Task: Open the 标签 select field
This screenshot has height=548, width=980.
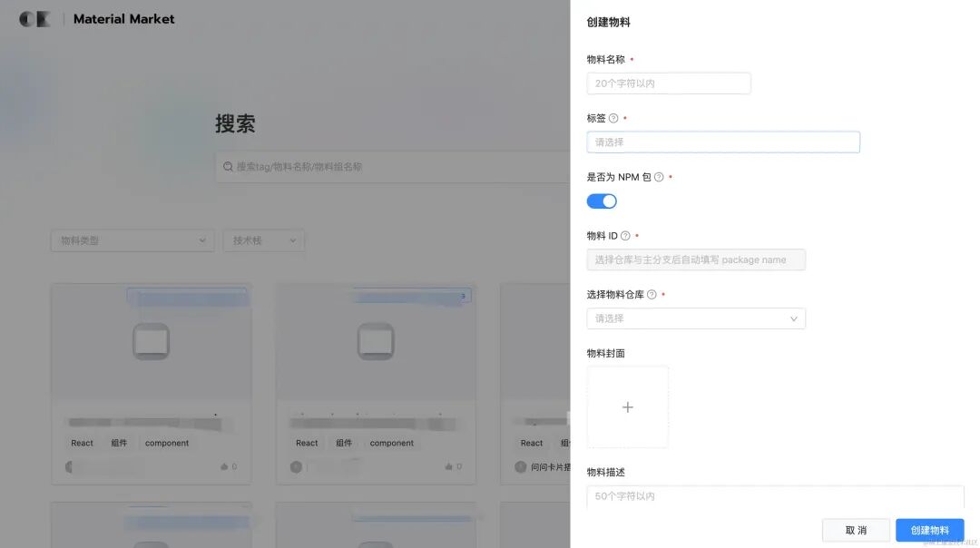Action: click(723, 142)
